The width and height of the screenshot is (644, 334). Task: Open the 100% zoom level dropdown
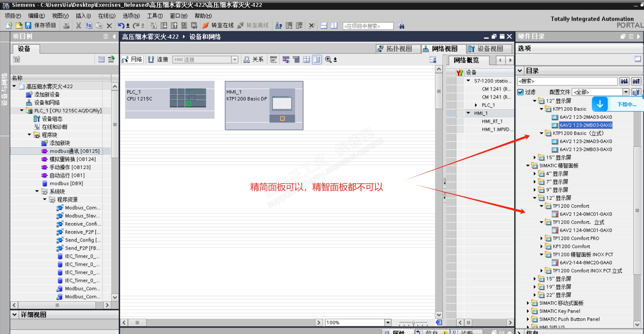tap(388, 322)
